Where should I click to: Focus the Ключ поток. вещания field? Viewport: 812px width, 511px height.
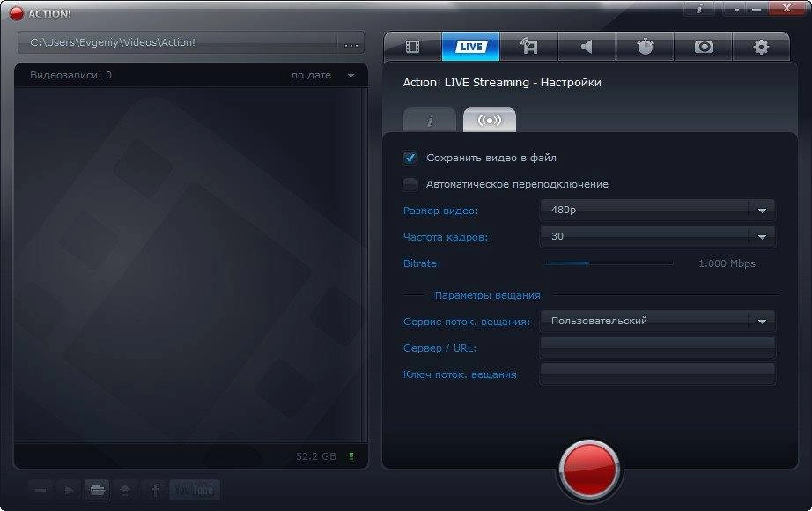[x=657, y=374]
